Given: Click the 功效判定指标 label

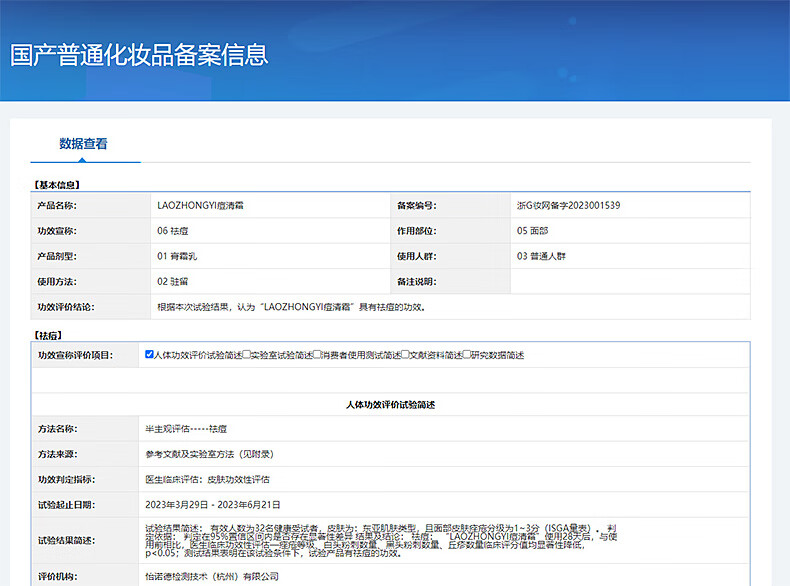Looking at the screenshot, I should [67, 479].
